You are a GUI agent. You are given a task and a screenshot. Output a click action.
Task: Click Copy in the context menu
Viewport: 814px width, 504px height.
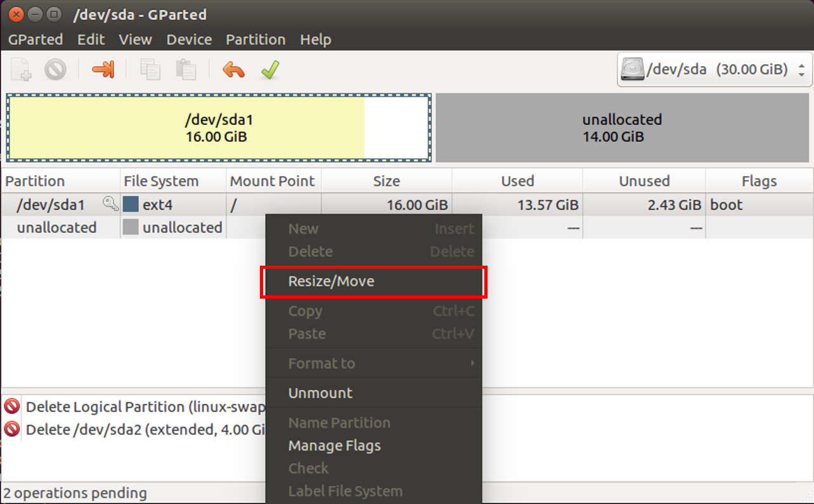point(374,311)
